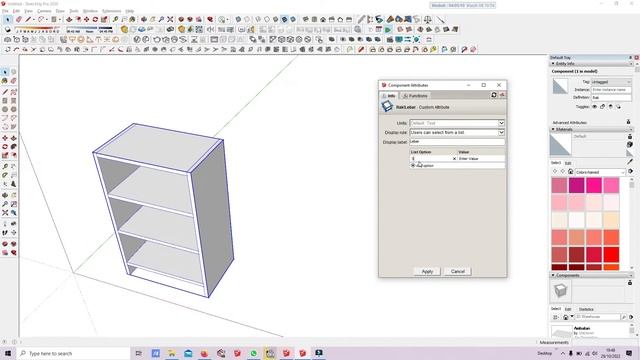Toggle the lock icon in Entity Info toggles
This screenshot has width=640, height=360.
(x=602, y=107)
